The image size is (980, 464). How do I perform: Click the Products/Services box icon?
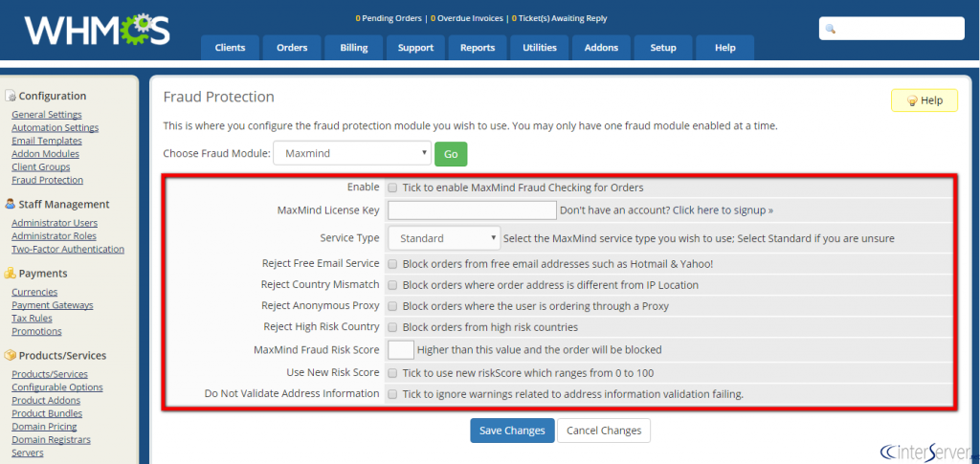tap(10, 355)
